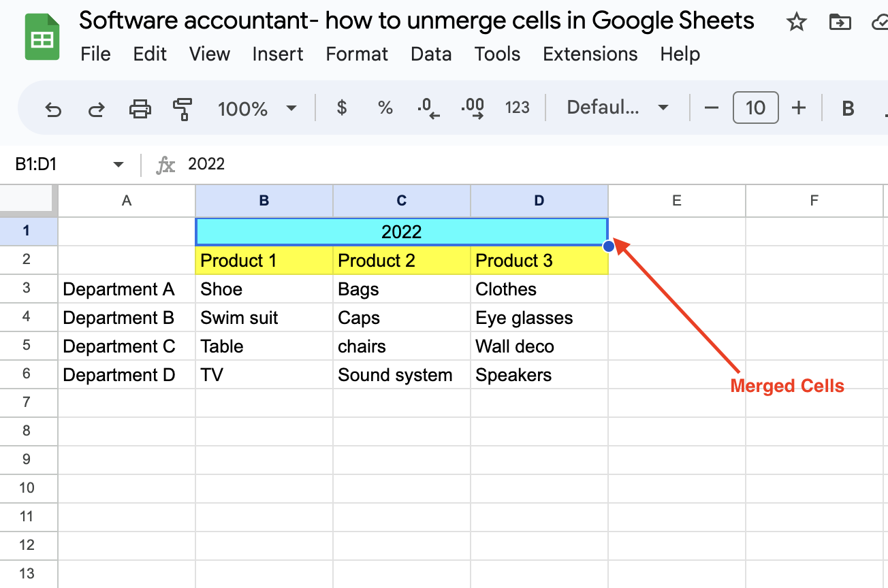
Task: Redo the last action
Action: point(97,108)
